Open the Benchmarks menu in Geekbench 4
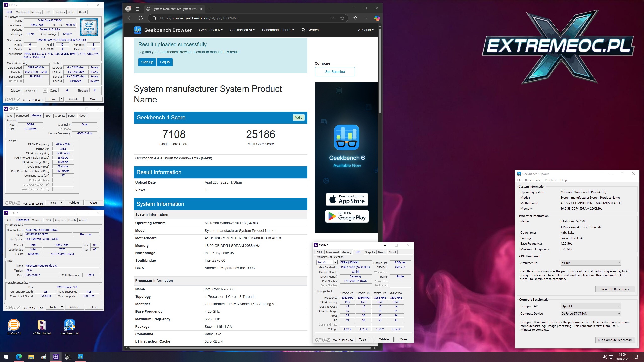This screenshot has width=644, height=362. point(533,180)
